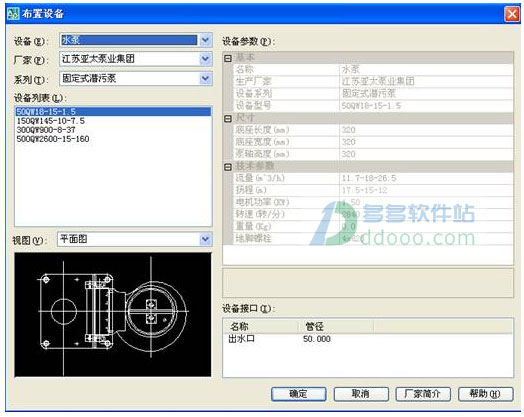Select 50QW18-15-1.5 in device list

coord(113,112)
